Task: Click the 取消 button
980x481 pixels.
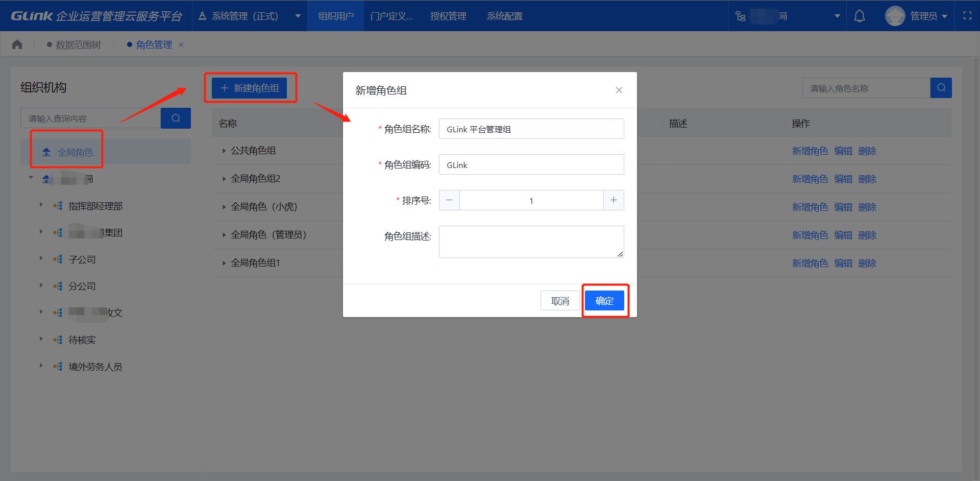Action: 560,301
